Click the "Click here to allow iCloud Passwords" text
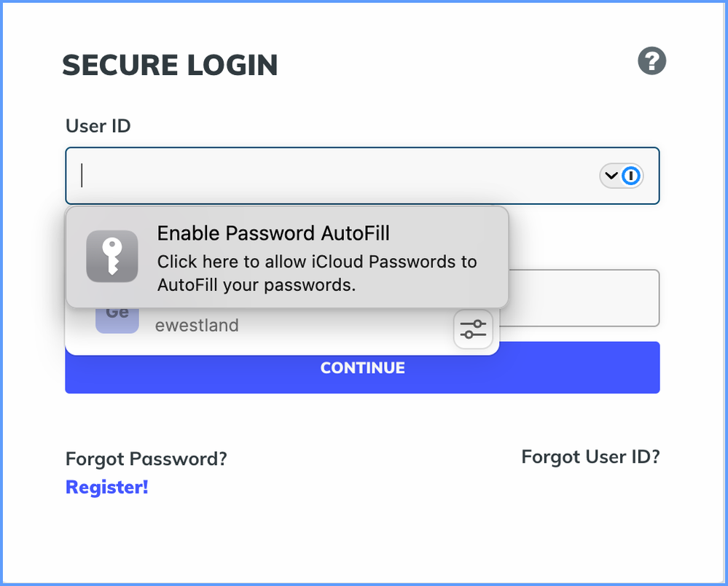Image resolution: width=728 pixels, height=586 pixels. [x=317, y=262]
